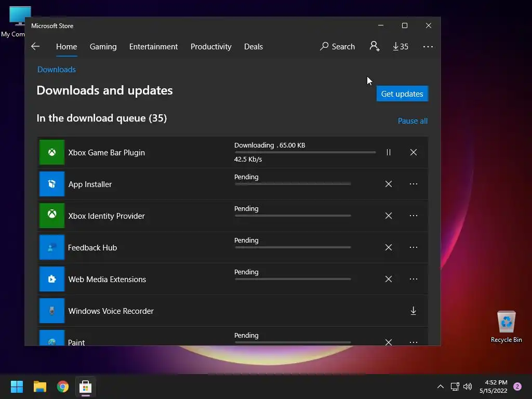
Task: Click the App Installer name
Action: click(x=90, y=184)
